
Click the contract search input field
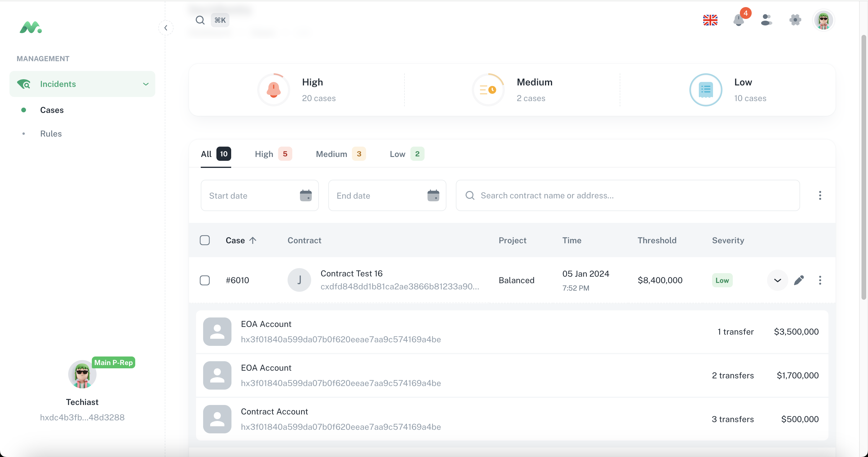[x=634, y=196]
